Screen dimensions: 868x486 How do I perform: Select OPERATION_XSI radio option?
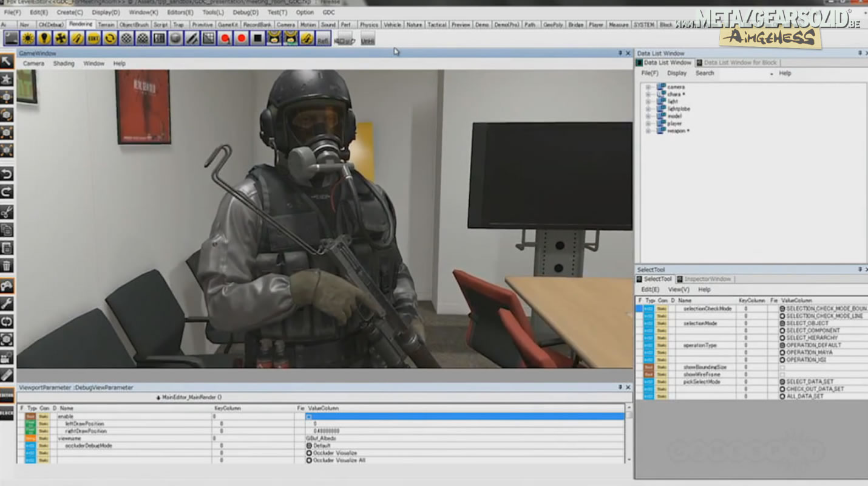(x=782, y=360)
